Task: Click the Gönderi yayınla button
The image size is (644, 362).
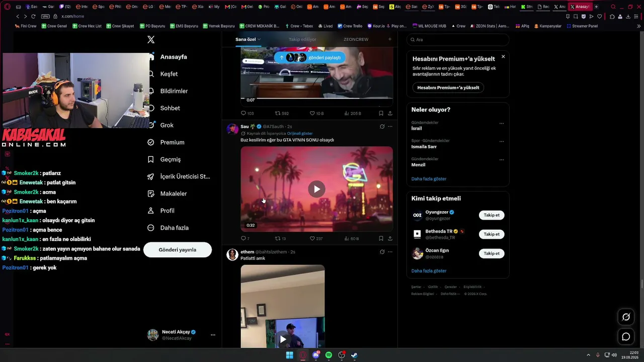Action: tap(178, 250)
